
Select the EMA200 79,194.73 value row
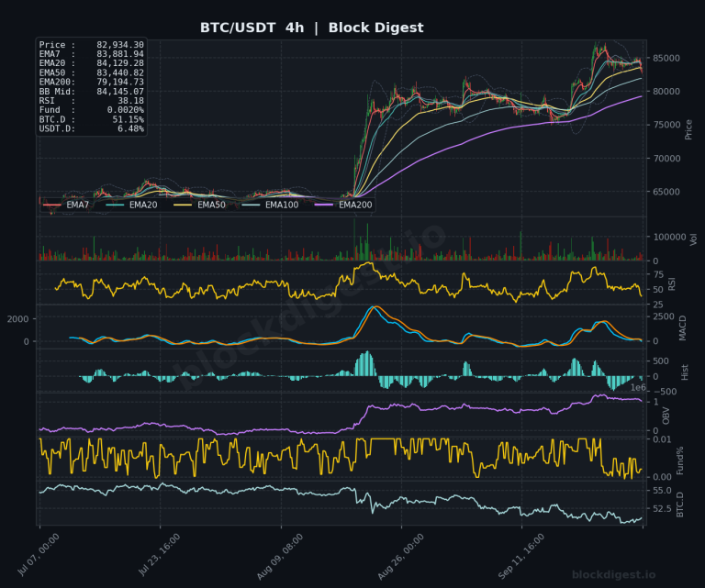click(x=91, y=83)
